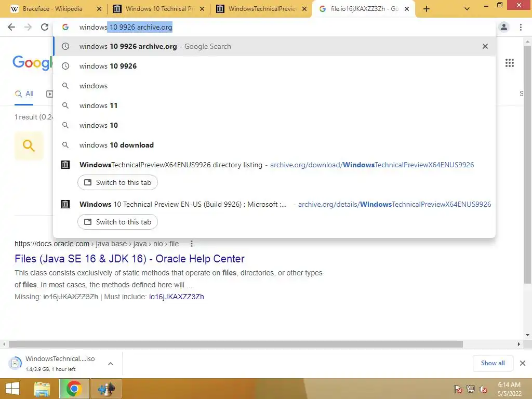Close the downloads bar
Screen dimensions: 532x399
(x=523, y=363)
